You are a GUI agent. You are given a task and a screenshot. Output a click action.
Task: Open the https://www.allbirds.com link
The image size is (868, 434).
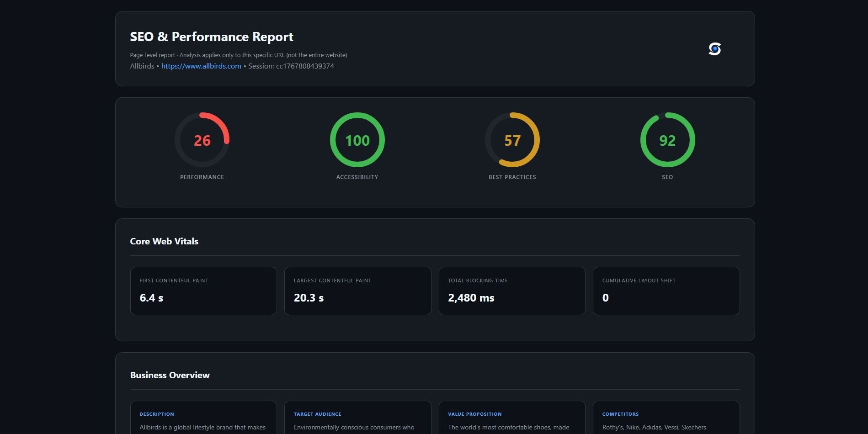pos(201,66)
